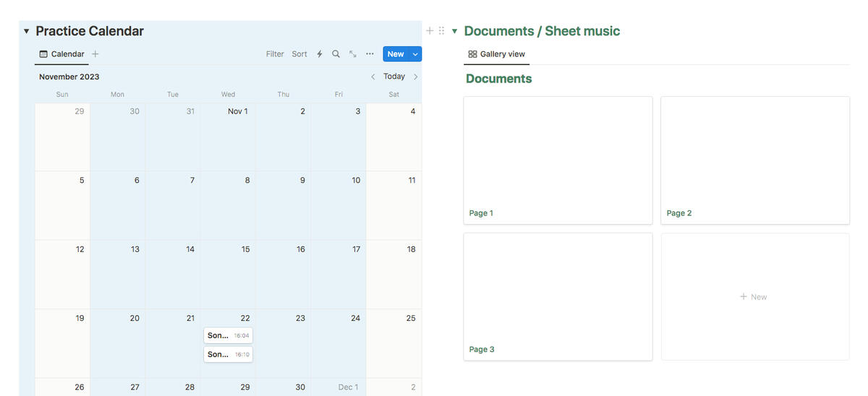This screenshot has height=396, width=868.
Task: Open drag handle menu beside Documents heading
Action: click(441, 31)
